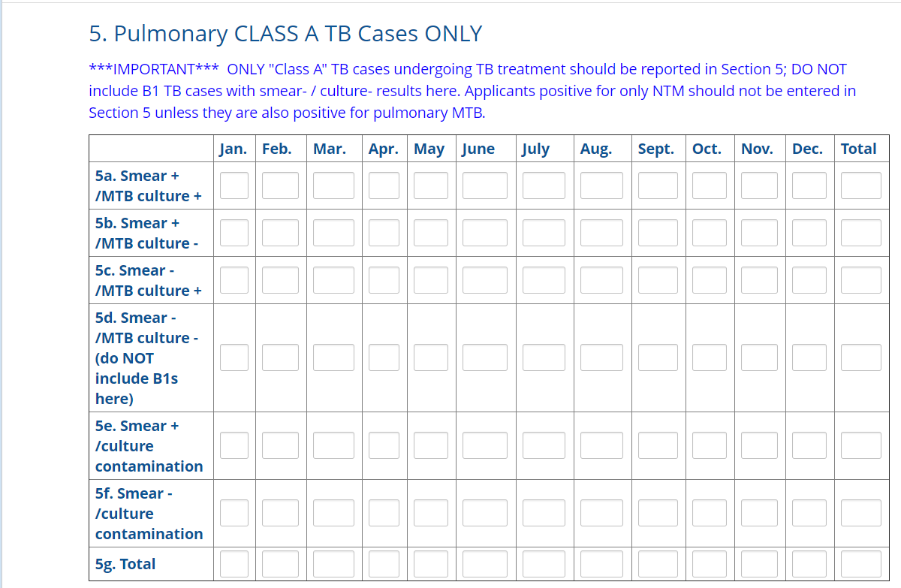Focus the 5b row December input
The width and height of the screenshot is (901, 588).
pyautogui.click(x=809, y=233)
